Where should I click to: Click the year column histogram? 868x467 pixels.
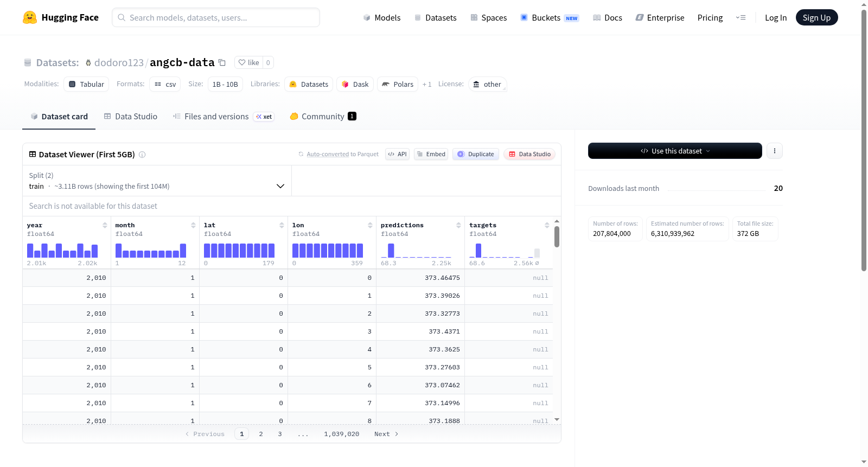point(62,250)
